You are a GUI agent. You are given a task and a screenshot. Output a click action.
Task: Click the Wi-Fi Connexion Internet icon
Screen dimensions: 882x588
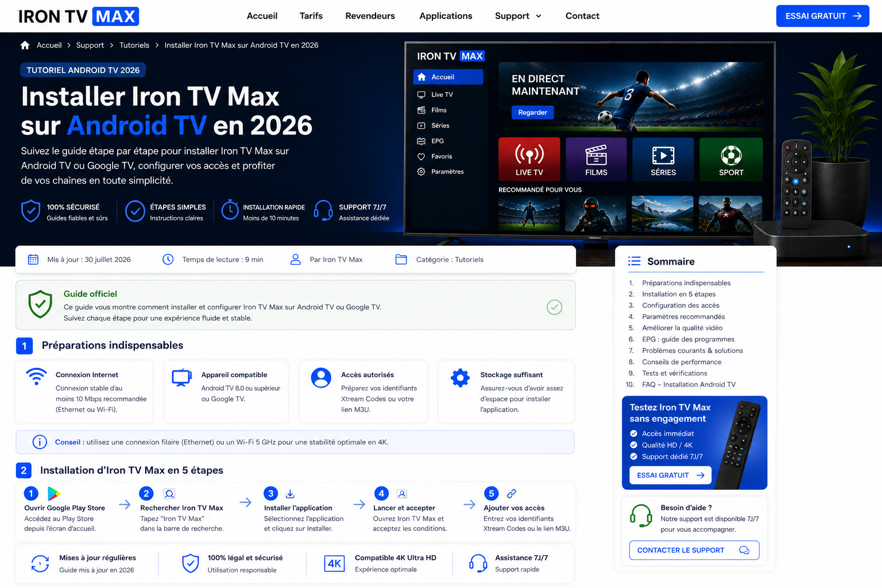[37, 377]
